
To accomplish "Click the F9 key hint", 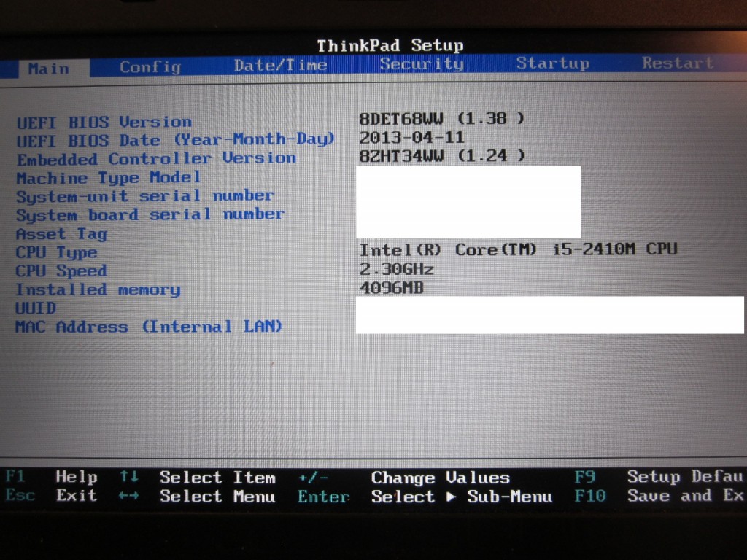I will pos(585,477).
